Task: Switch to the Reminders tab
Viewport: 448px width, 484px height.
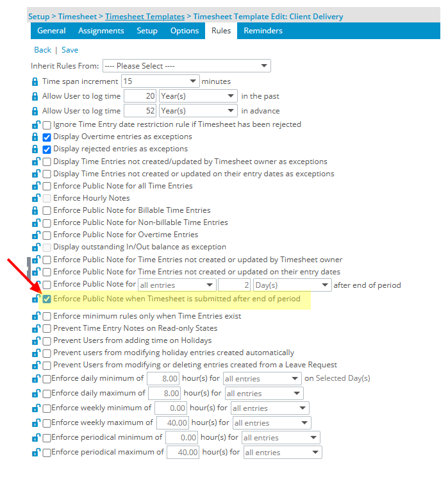Action: tap(263, 31)
